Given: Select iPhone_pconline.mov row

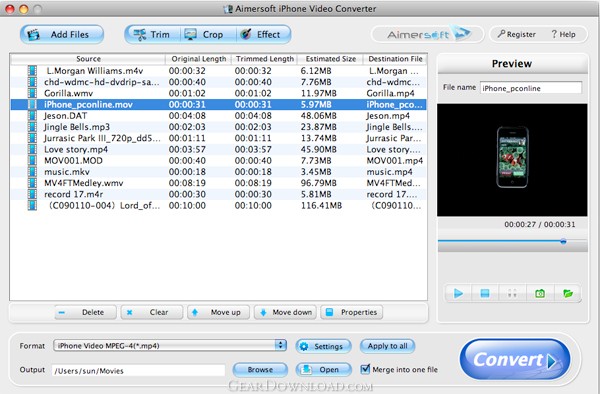Looking at the screenshot, I should click(x=218, y=104).
